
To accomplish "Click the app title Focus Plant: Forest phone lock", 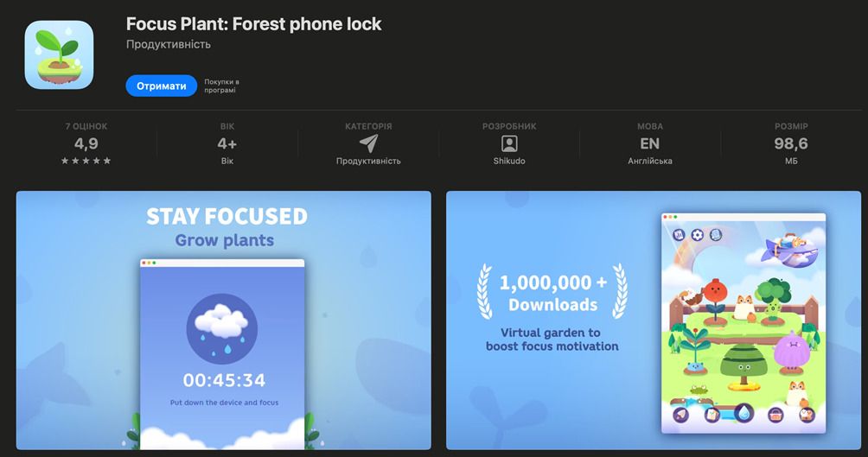I will point(254,24).
